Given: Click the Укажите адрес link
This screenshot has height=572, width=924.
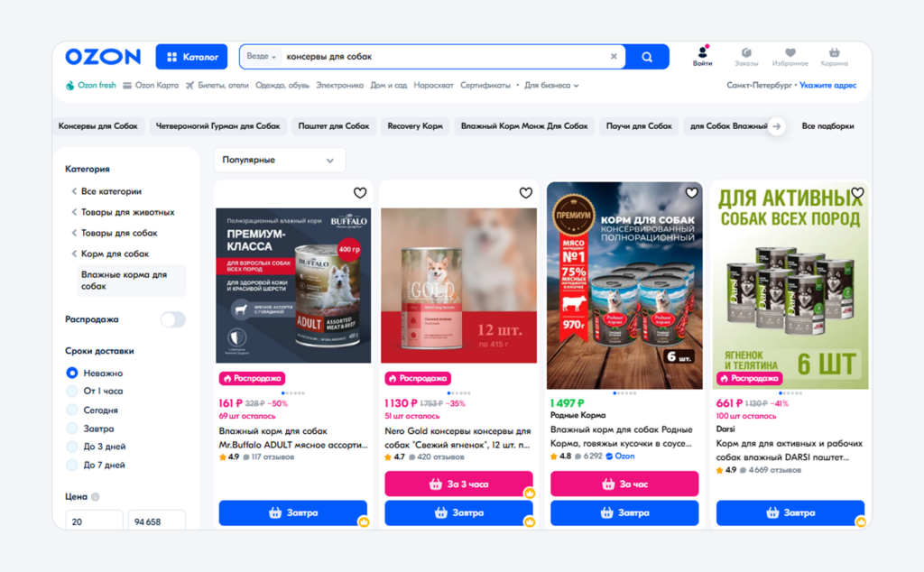Looking at the screenshot, I should point(827,86).
